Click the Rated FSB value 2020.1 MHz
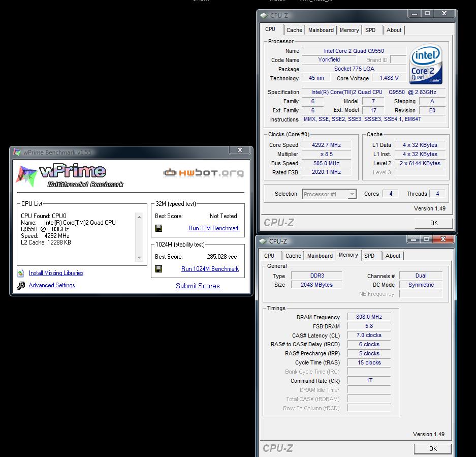 pos(326,172)
